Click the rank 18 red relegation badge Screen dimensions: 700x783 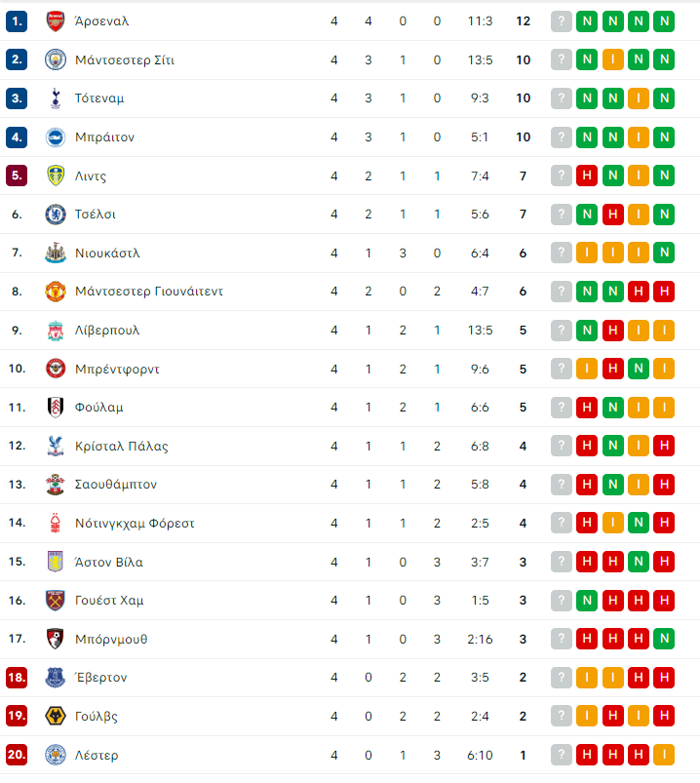pyautogui.click(x=17, y=677)
